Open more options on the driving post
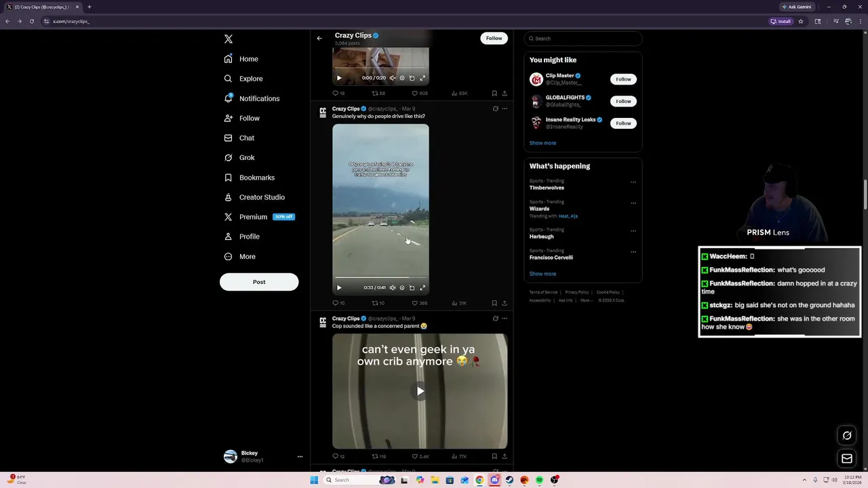 pyautogui.click(x=505, y=108)
